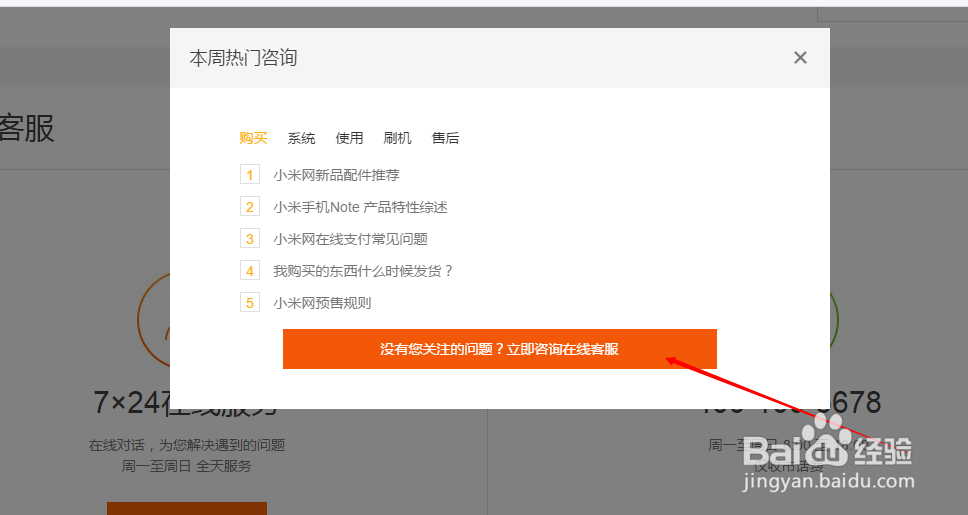Switch to the 刷机 tab

[x=397, y=138]
